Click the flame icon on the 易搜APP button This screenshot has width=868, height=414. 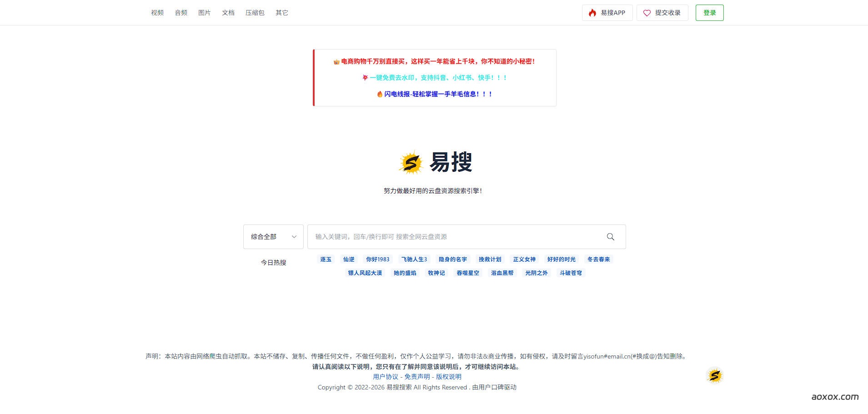592,13
